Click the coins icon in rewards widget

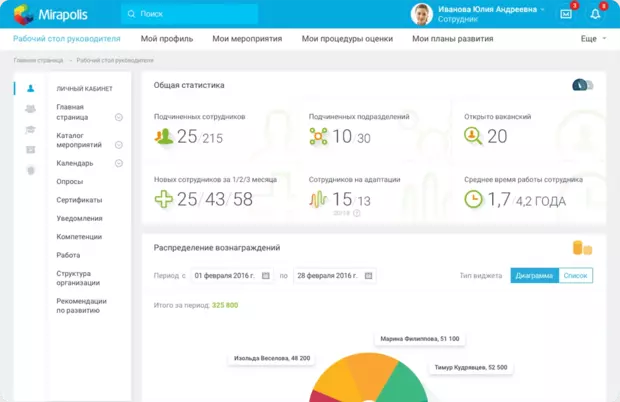[582, 248]
